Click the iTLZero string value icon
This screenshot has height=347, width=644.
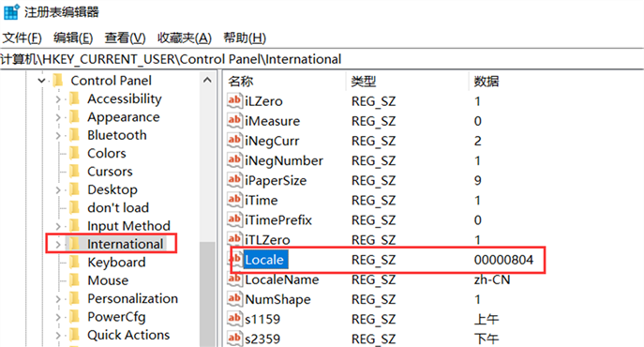coord(234,239)
